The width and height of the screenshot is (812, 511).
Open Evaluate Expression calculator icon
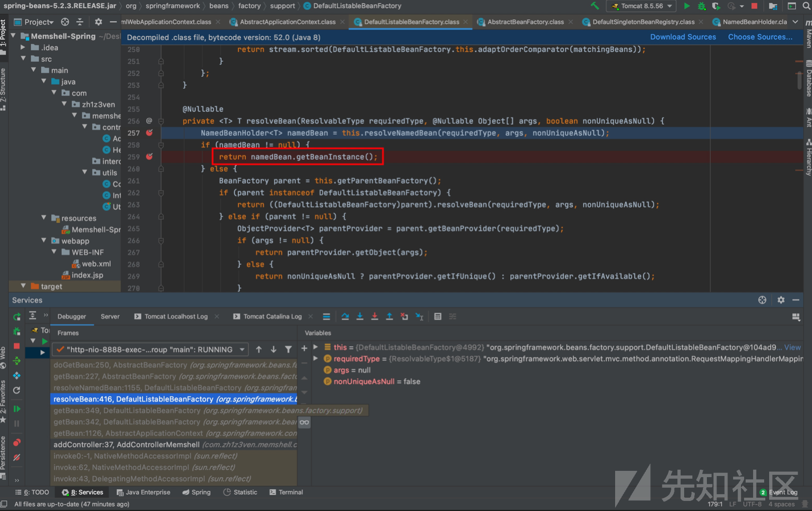click(438, 316)
